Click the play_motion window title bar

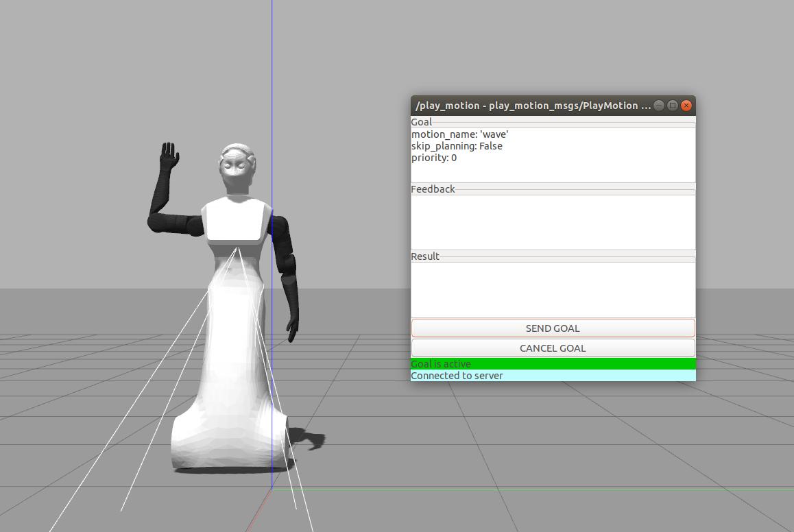pos(532,106)
